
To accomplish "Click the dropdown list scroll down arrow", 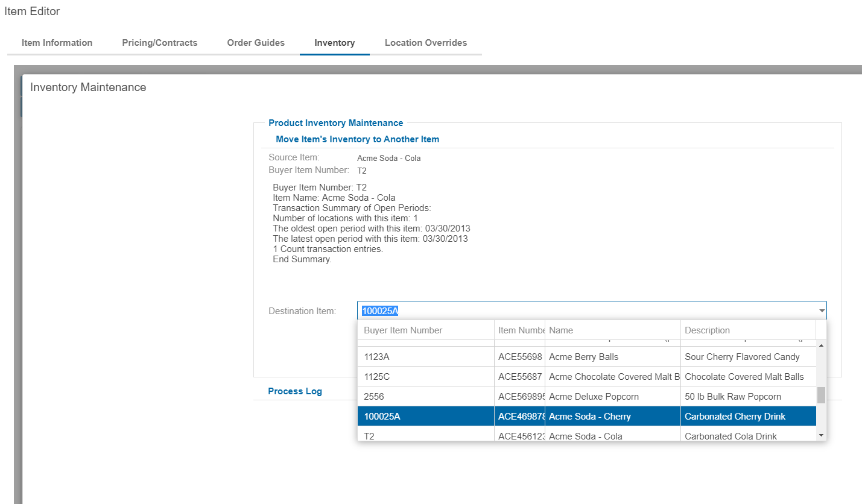I will [x=821, y=435].
